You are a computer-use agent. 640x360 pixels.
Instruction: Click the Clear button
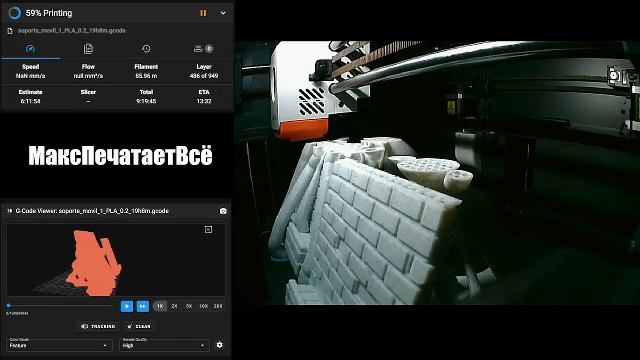click(x=139, y=327)
